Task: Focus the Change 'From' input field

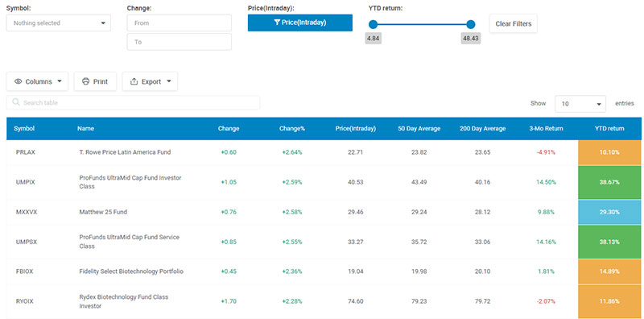Action: (x=179, y=23)
